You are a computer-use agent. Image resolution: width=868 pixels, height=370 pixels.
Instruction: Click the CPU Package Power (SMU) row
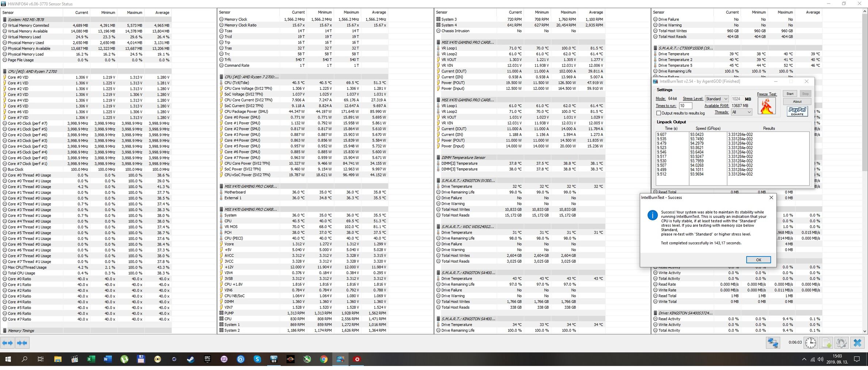(304, 112)
